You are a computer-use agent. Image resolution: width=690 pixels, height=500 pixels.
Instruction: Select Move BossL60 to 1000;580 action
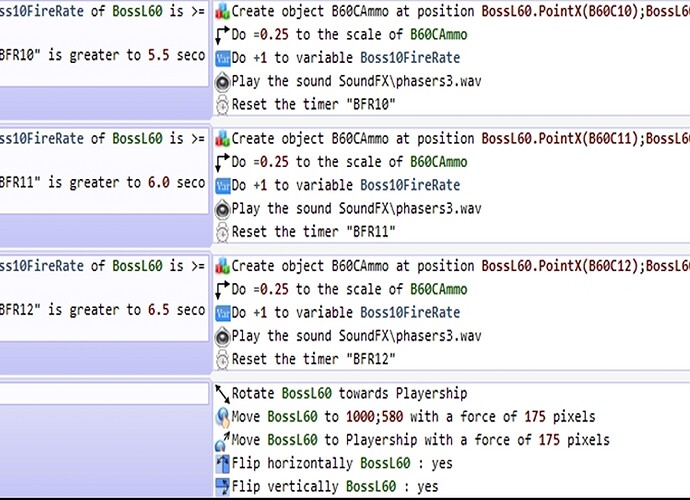point(414,417)
